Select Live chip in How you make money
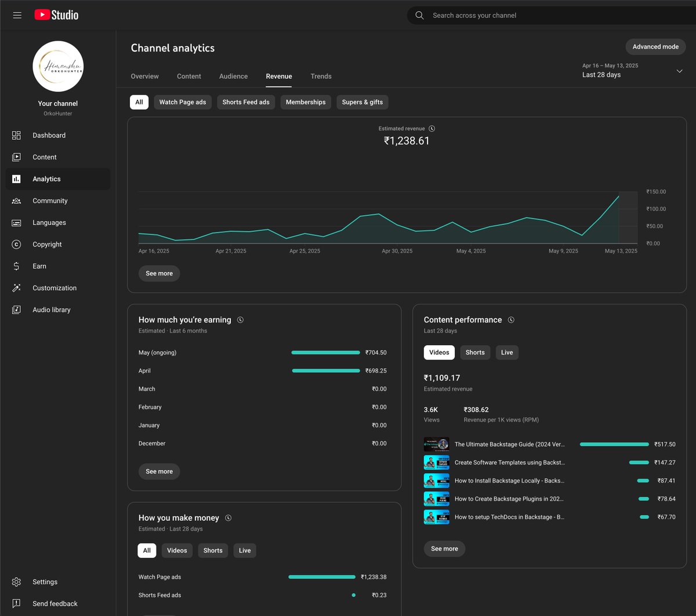Viewport: 696px width, 616px height. tap(245, 550)
